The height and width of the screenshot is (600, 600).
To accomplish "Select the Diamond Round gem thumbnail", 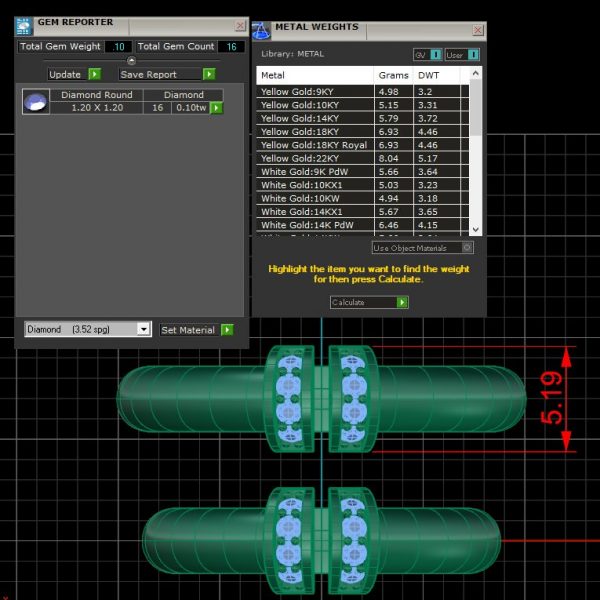I will pyautogui.click(x=36, y=101).
